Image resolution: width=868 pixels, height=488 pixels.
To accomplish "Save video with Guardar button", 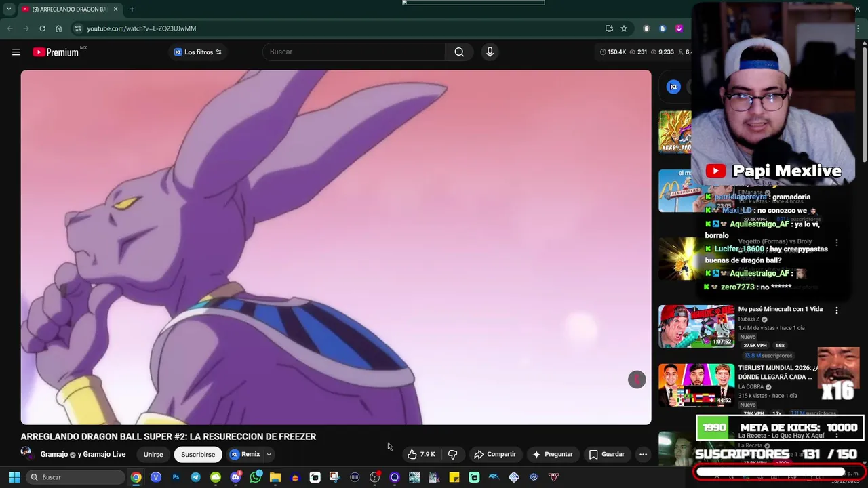I will tap(606, 454).
